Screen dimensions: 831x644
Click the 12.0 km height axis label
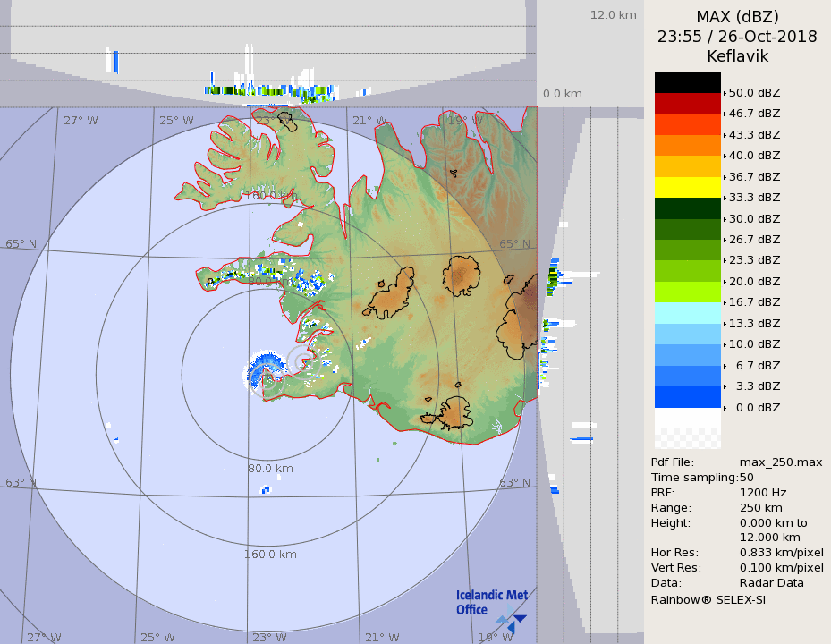(x=613, y=14)
